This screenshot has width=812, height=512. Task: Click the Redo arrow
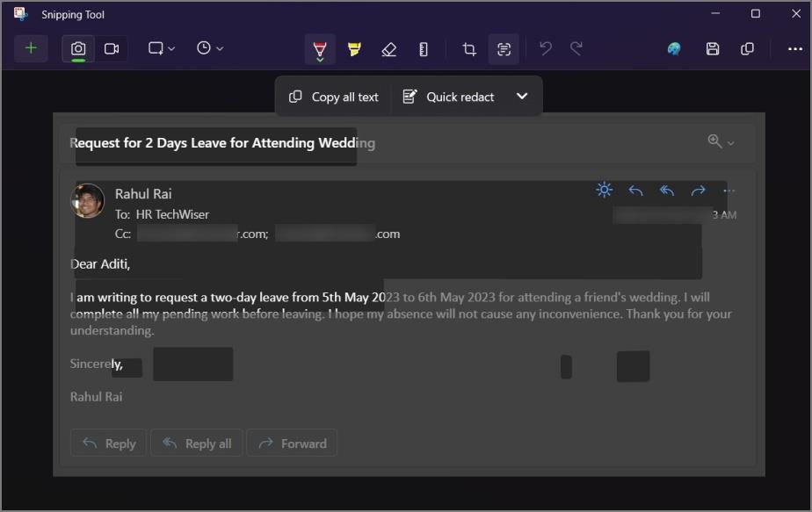tap(576, 48)
